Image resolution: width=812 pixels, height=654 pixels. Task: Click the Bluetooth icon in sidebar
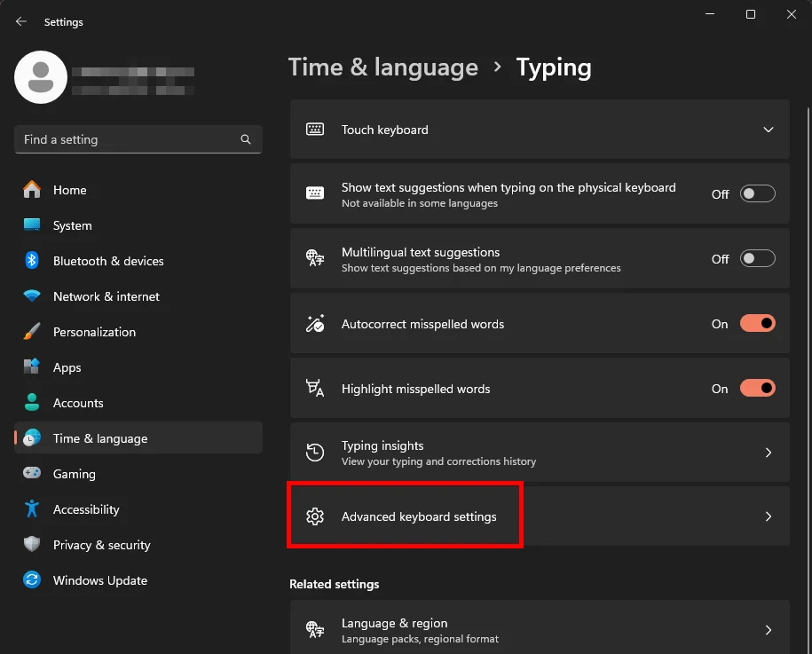[x=32, y=261]
